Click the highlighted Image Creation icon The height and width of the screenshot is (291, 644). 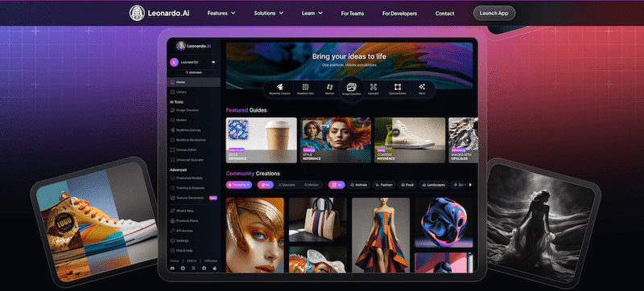(351, 87)
